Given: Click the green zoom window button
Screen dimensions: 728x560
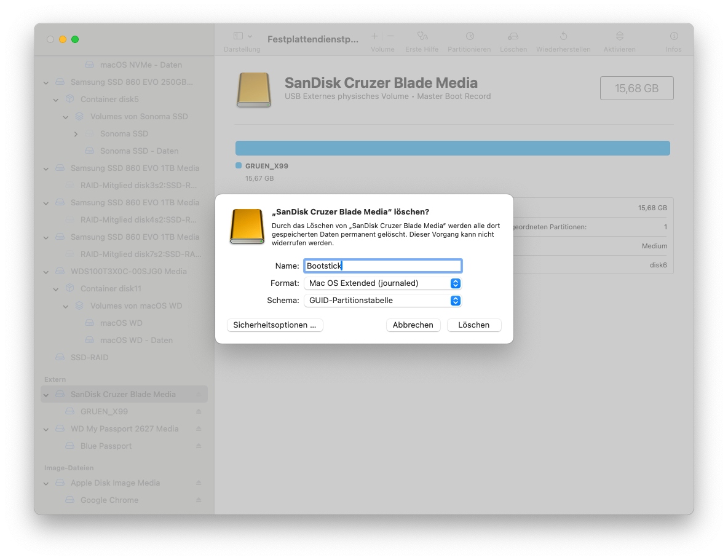Looking at the screenshot, I should tap(75, 39).
